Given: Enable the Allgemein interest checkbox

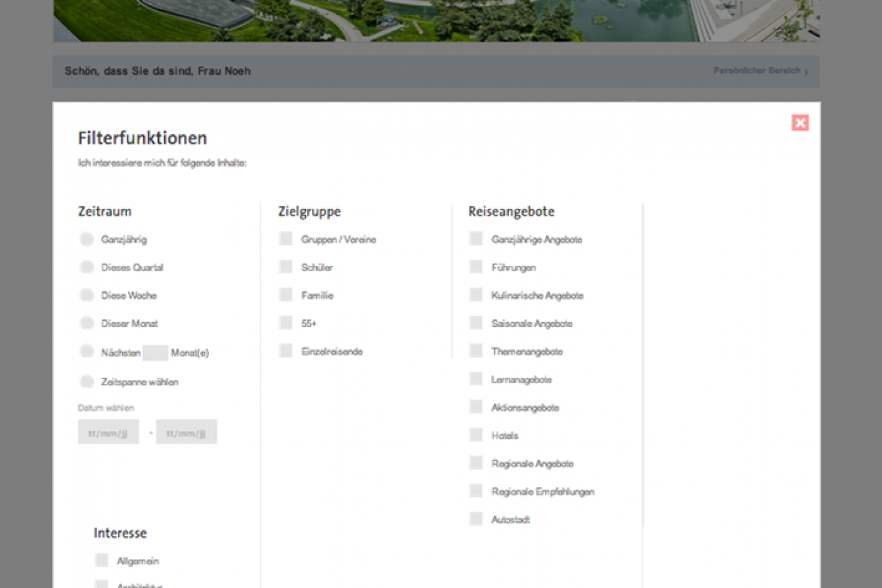Looking at the screenshot, I should (x=102, y=560).
